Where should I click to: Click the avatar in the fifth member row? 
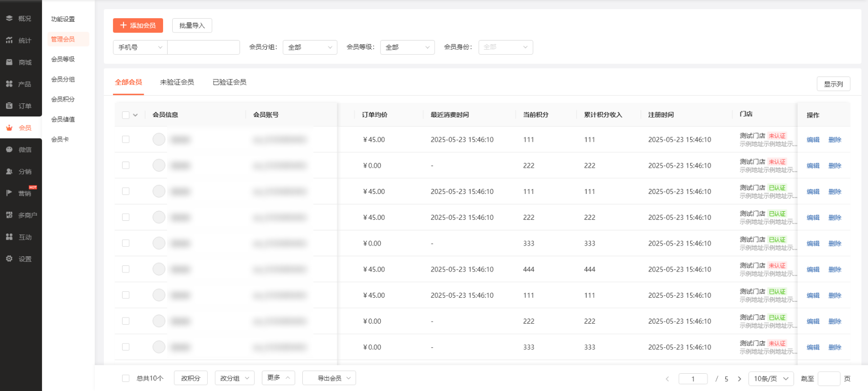point(159,243)
